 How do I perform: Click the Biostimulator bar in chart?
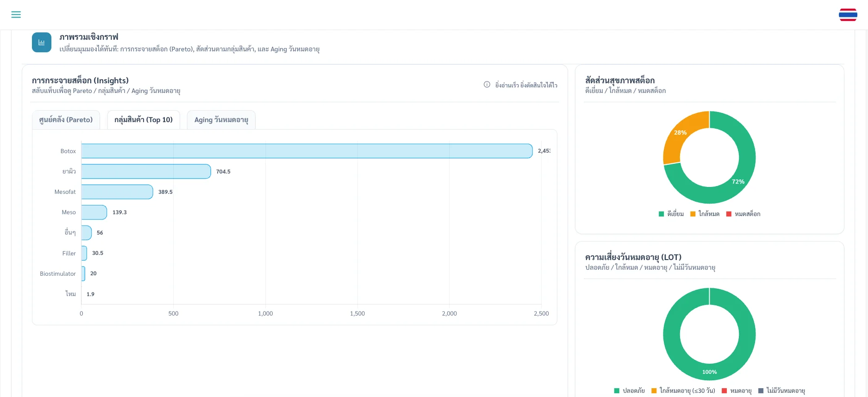[83, 273]
